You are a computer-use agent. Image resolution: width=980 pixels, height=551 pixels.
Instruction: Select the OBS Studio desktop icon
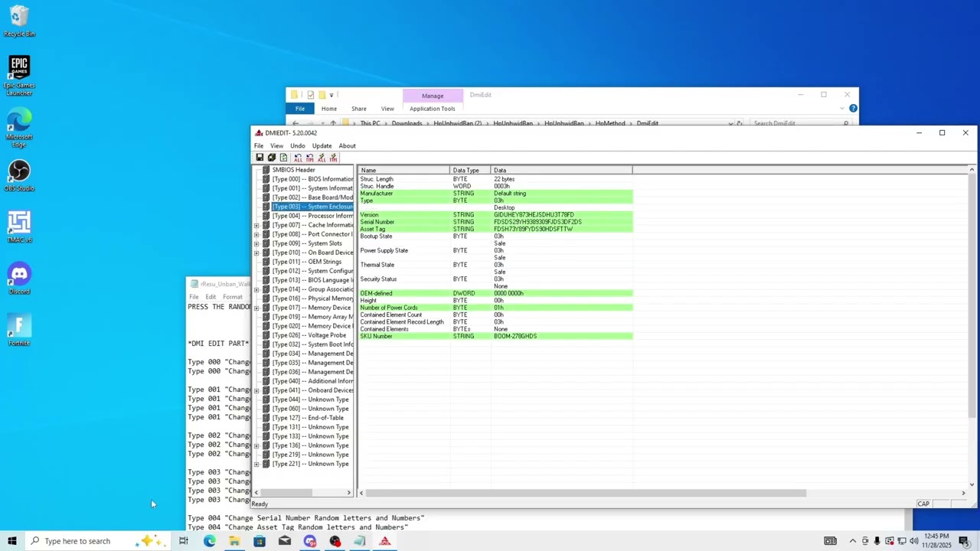[19, 175]
